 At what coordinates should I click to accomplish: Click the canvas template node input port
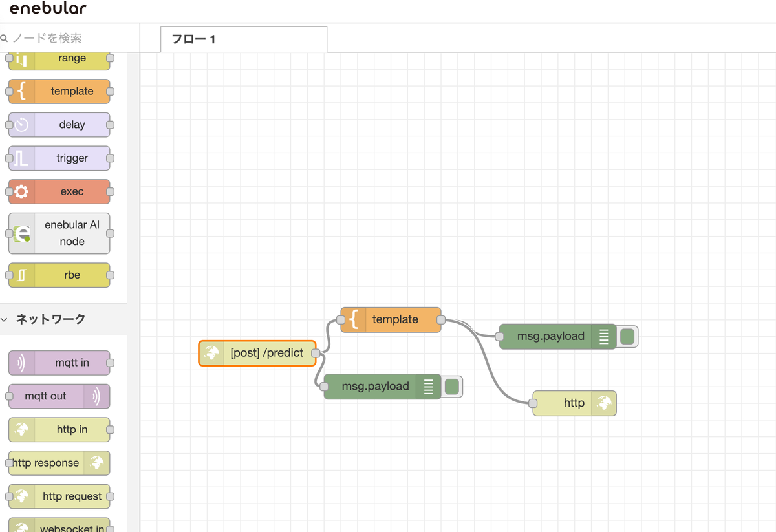pyautogui.click(x=340, y=319)
